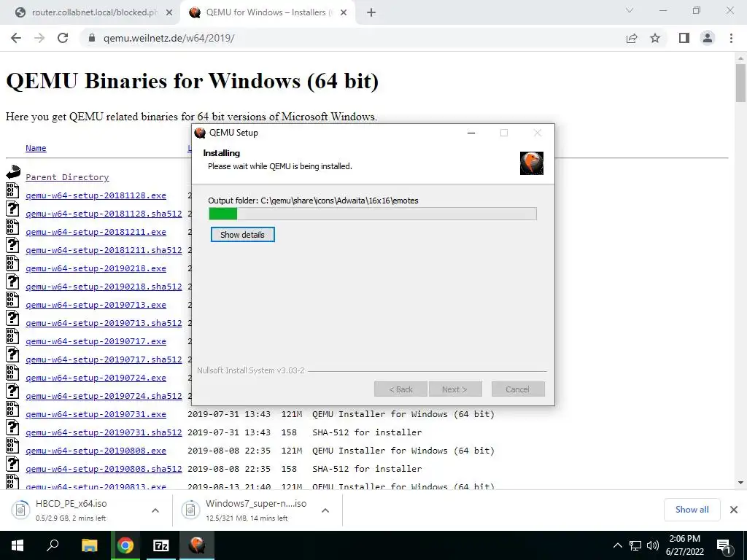Open the browser side panel icon
This screenshot has width=747, height=560.
[684, 38]
